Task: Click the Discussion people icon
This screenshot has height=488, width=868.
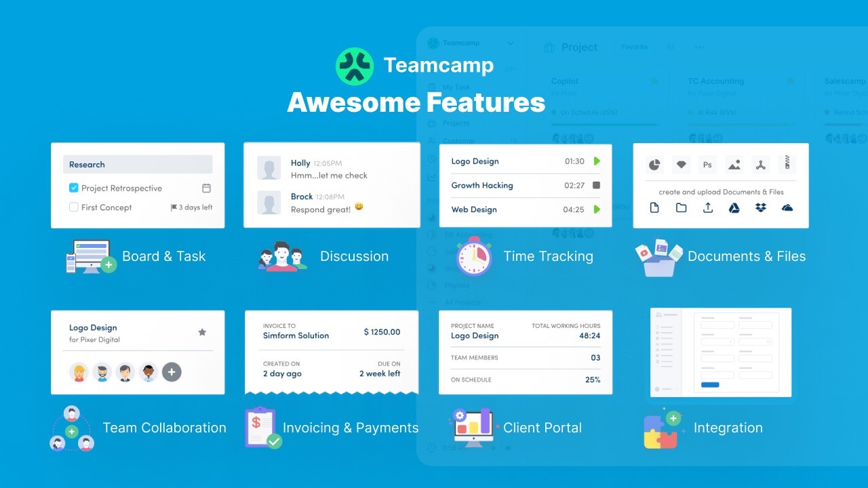Action: click(x=283, y=256)
